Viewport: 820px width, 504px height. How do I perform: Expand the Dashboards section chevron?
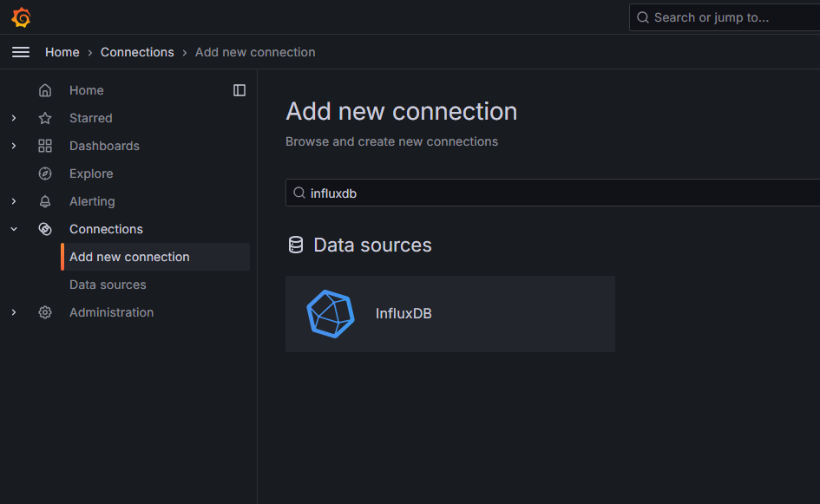click(x=14, y=146)
